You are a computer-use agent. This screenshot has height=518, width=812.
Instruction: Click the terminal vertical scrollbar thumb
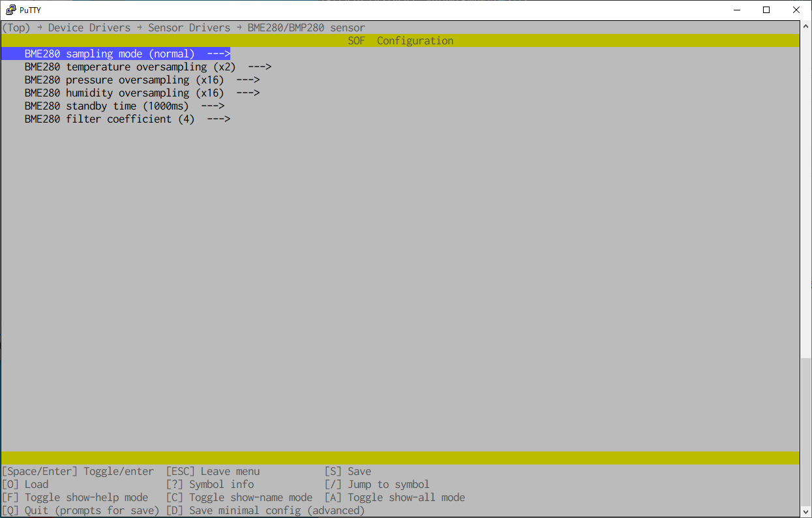coord(806,431)
